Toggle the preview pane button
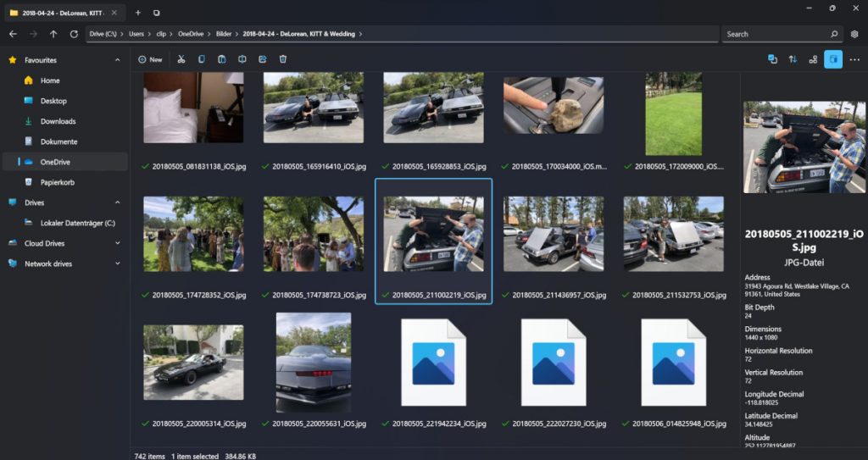868x460 pixels. click(833, 59)
